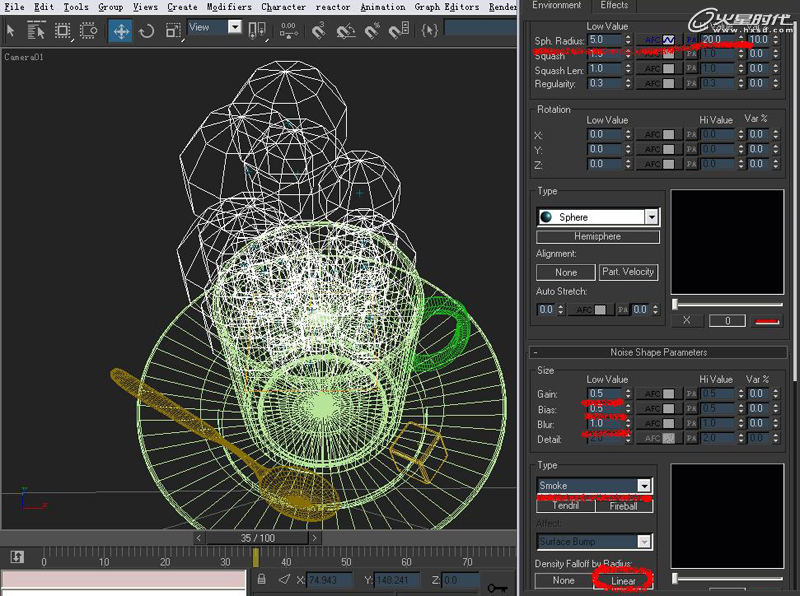The width and height of the screenshot is (800, 596).
Task: Step time slider forward with right arrow
Action: click(315, 538)
